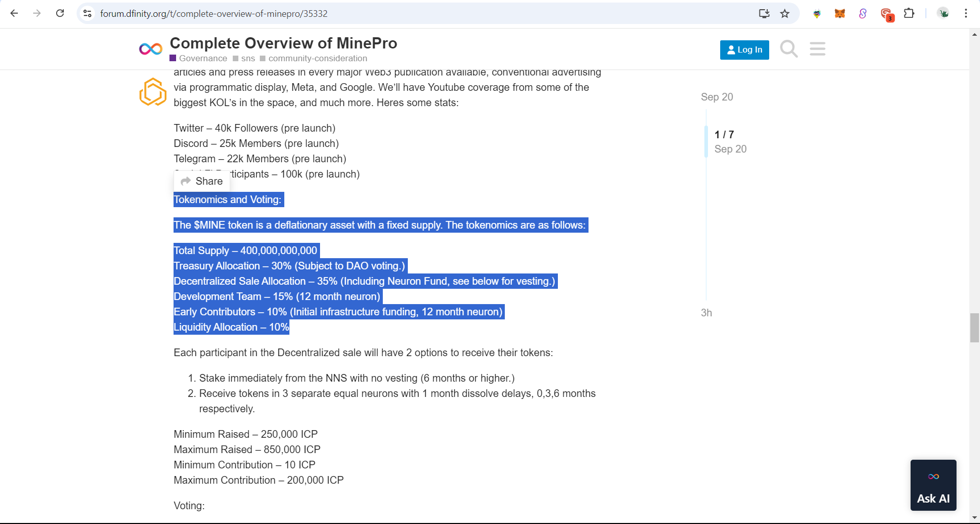Click the poster's orange hexagon avatar
This screenshot has height=524, width=980.
153,92
